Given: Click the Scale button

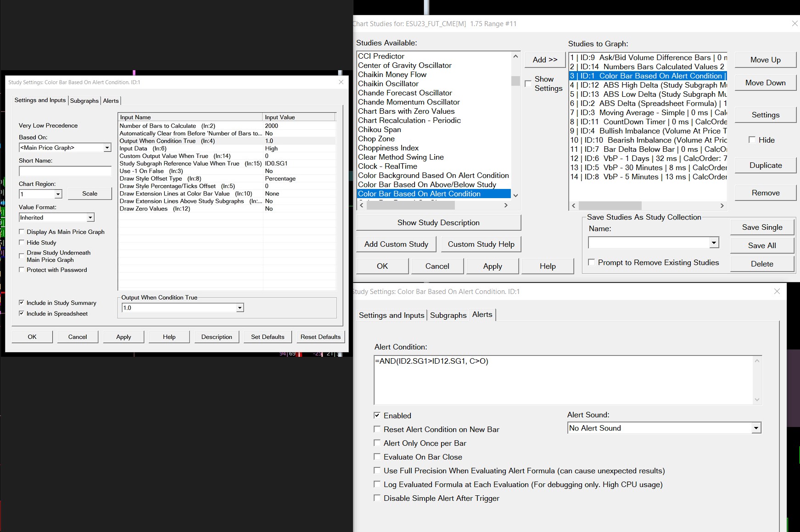Looking at the screenshot, I should 90,194.
